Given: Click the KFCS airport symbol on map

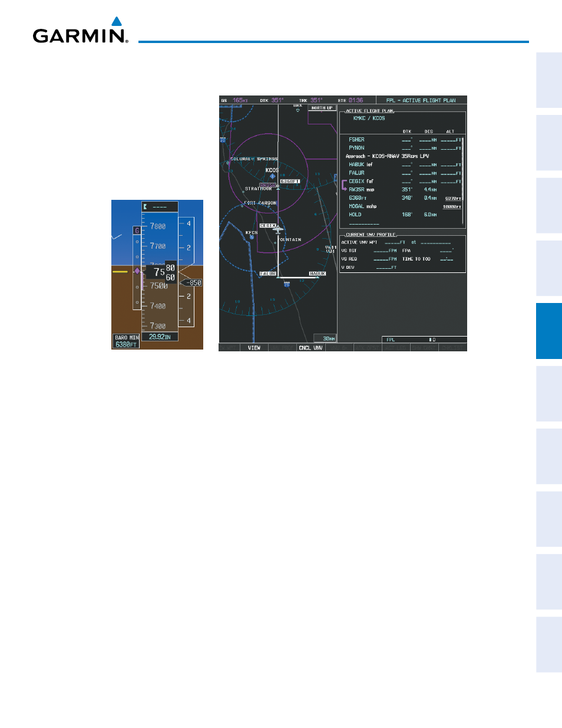Looking at the screenshot, I should tap(252, 237).
